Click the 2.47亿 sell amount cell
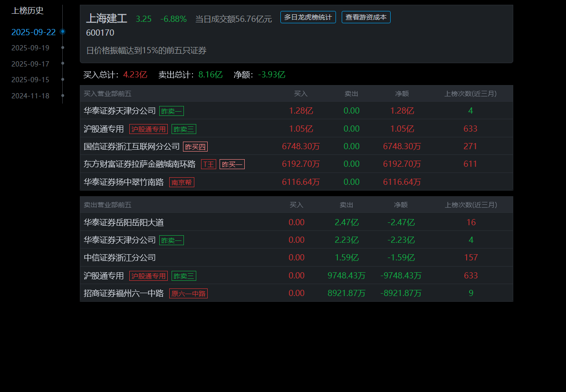Screen dimensions: 566x392 [346, 222]
